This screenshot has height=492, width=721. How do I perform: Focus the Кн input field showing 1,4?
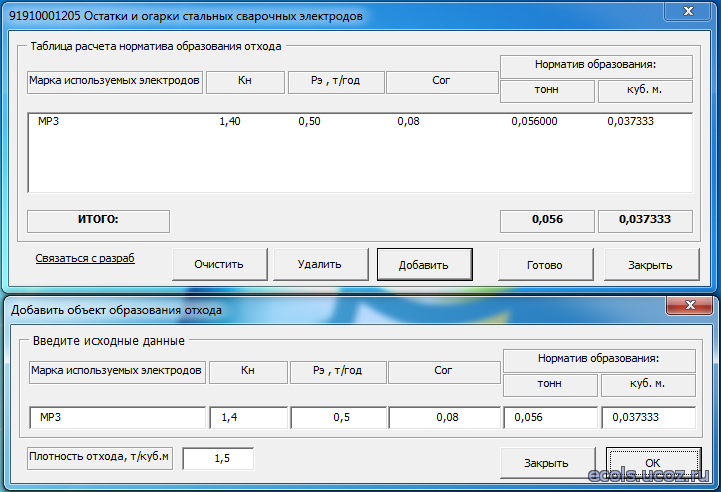[248, 418]
